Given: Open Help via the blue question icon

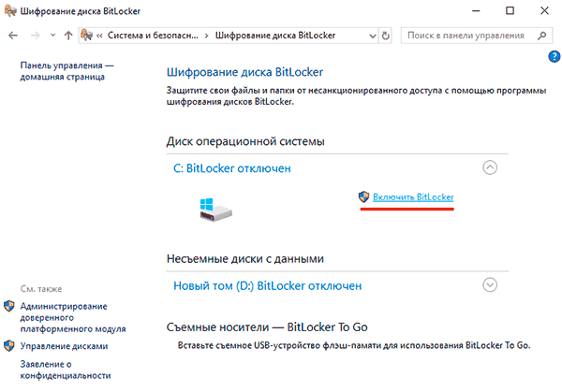Looking at the screenshot, I should [x=555, y=56].
